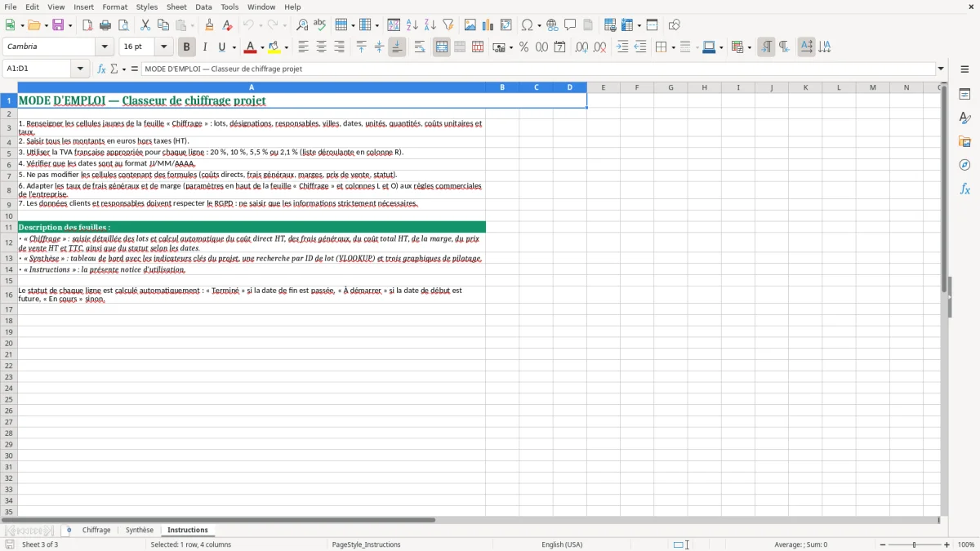The image size is (980, 551).
Task: Select column E header
Action: [604, 87]
